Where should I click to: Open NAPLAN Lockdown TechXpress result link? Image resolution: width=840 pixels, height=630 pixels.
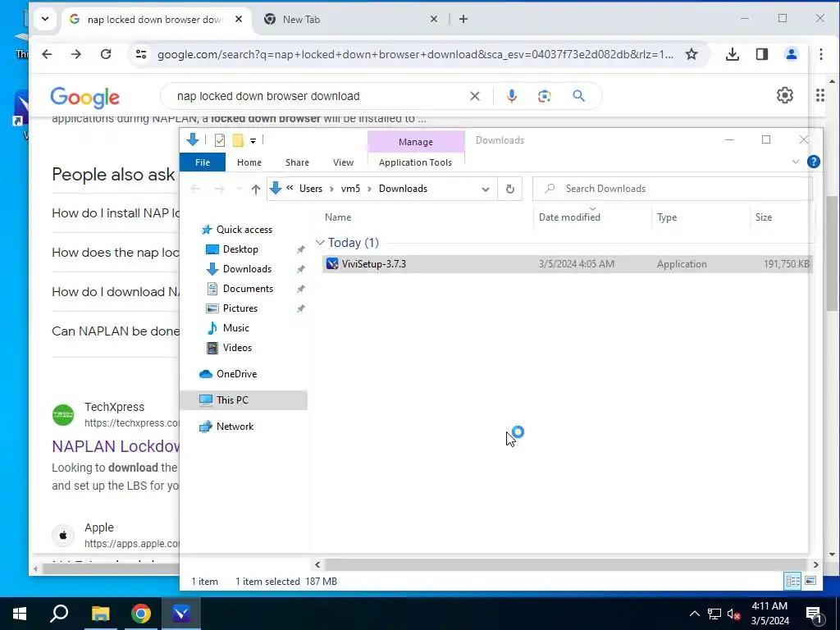[116, 446]
